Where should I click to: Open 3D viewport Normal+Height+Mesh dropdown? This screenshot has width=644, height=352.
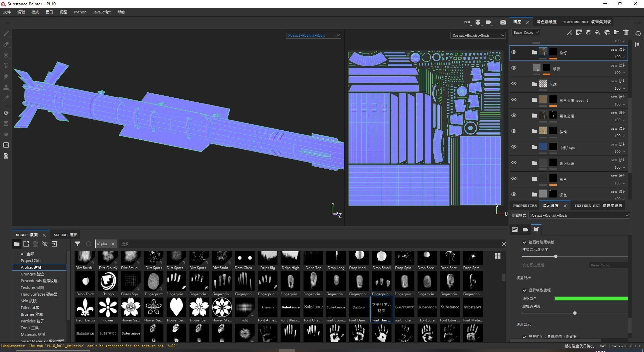click(x=314, y=35)
